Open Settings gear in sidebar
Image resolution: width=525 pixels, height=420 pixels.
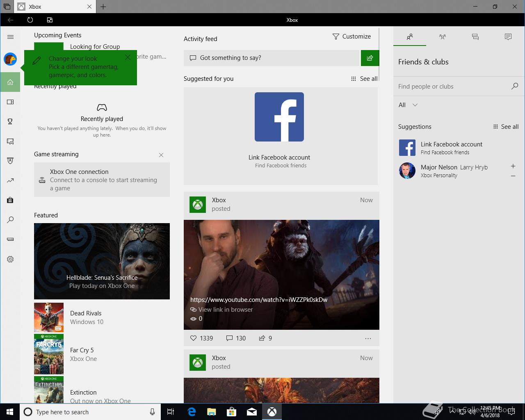pos(10,259)
